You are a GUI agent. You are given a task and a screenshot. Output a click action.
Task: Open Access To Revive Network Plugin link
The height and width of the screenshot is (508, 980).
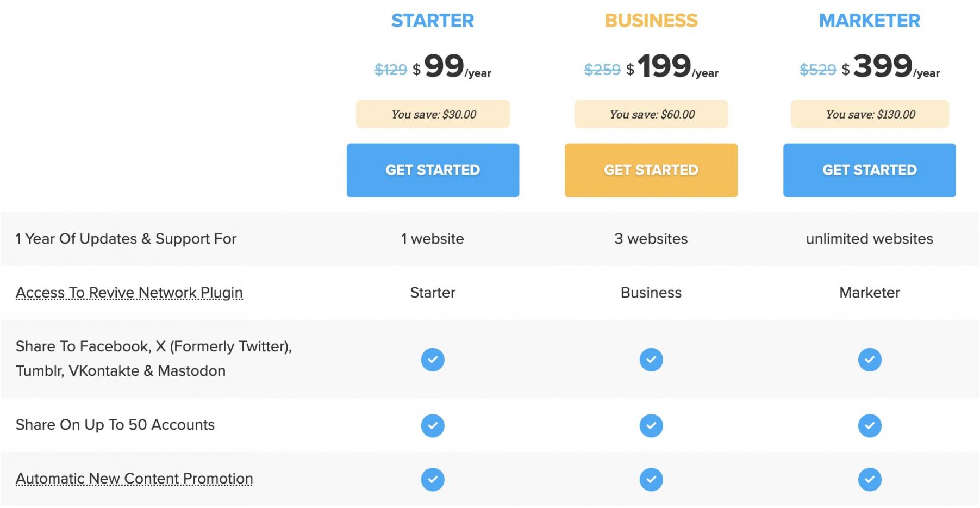pos(129,293)
